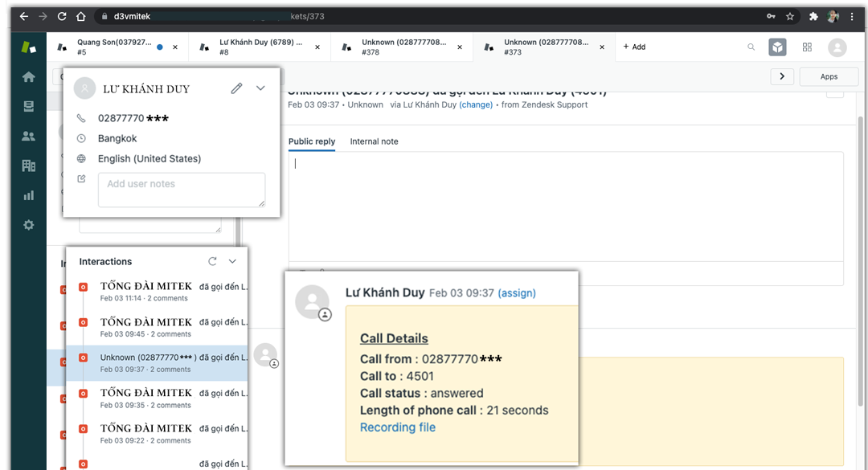868x470 pixels.
Task: Expand the right panel arrow button
Action: click(782, 76)
